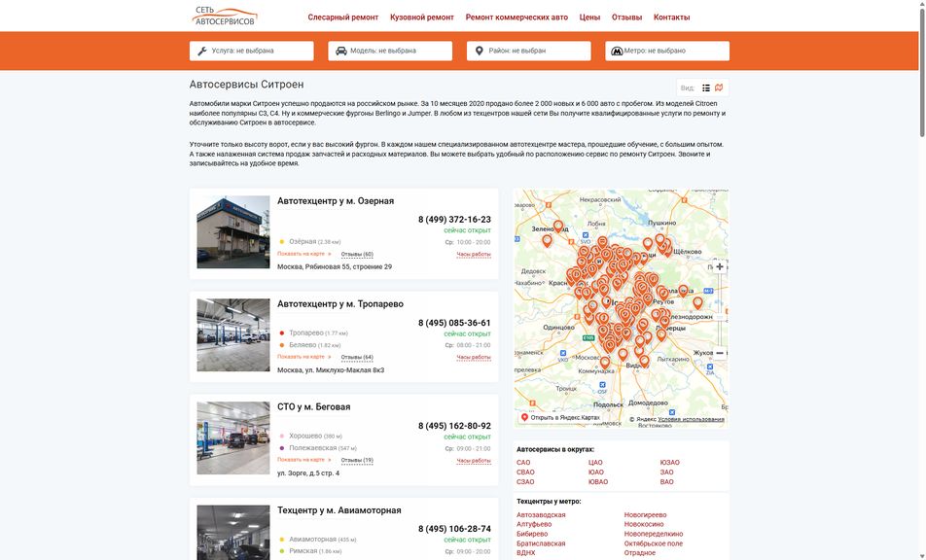Show Озерная service on map

pos(304,254)
